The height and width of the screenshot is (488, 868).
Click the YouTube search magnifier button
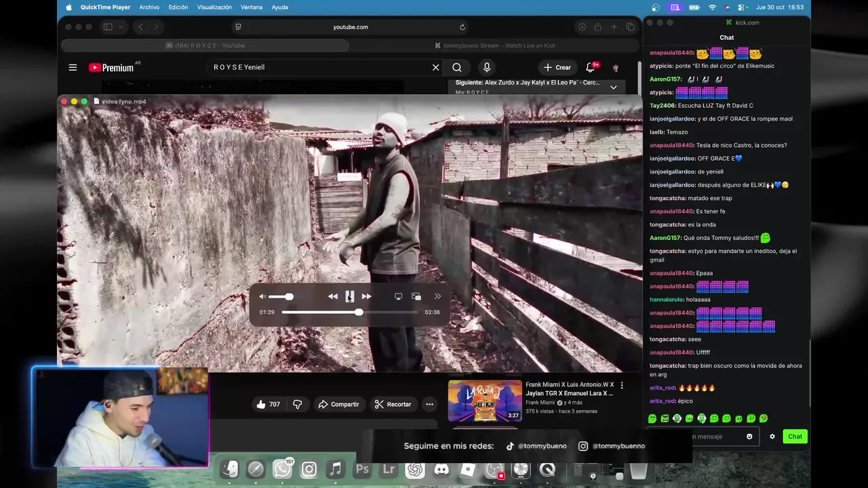tap(457, 67)
